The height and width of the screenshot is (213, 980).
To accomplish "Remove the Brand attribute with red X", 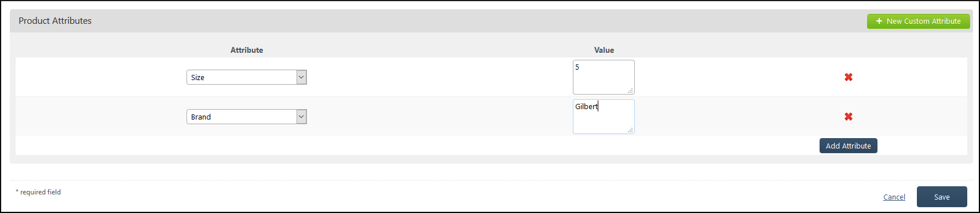I will [x=848, y=117].
